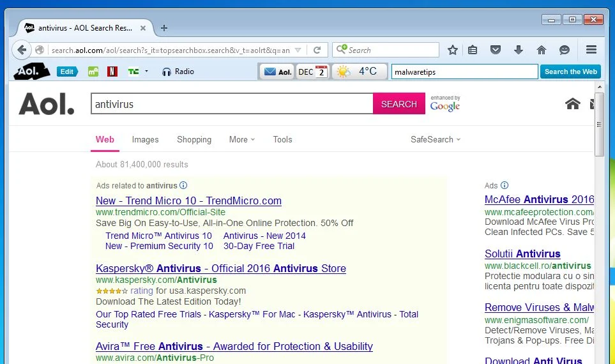Click the house icon on AOL page
The image size is (615, 364).
(x=573, y=103)
